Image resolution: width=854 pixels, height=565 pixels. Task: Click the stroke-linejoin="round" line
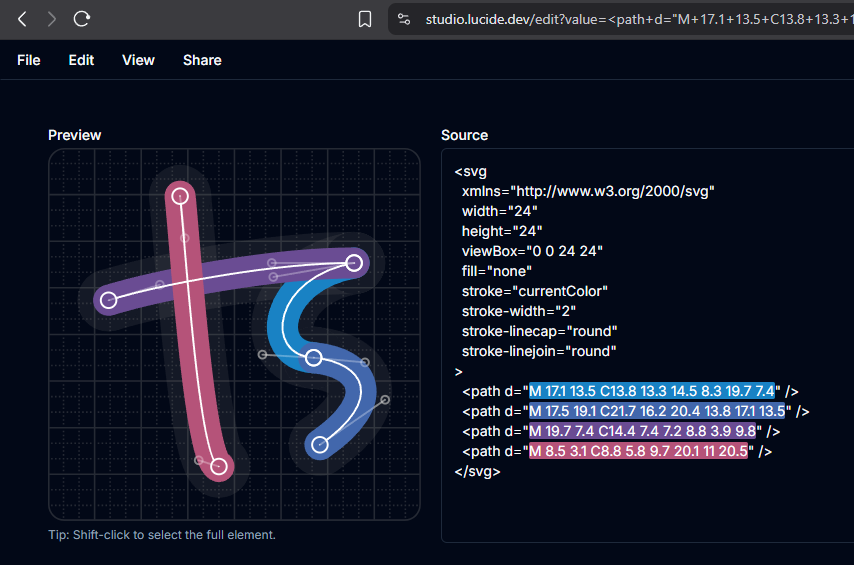coord(539,351)
